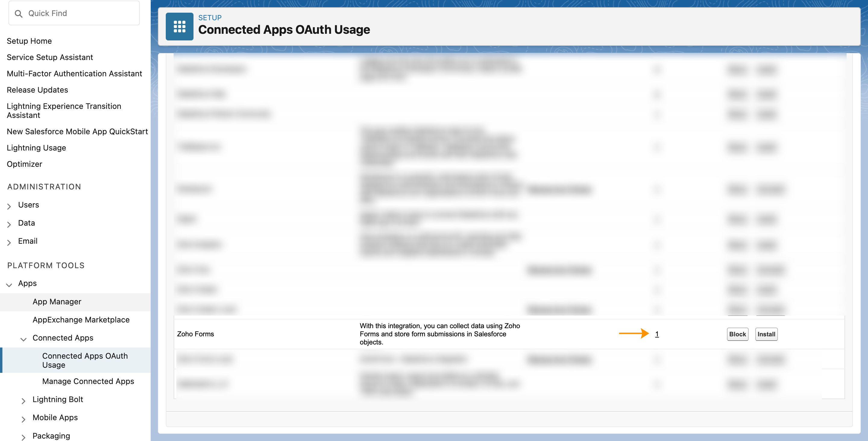This screenshot has height=441, width=868.
Task: Click the Zoho Forms usage count link
Action: [657, 334]
